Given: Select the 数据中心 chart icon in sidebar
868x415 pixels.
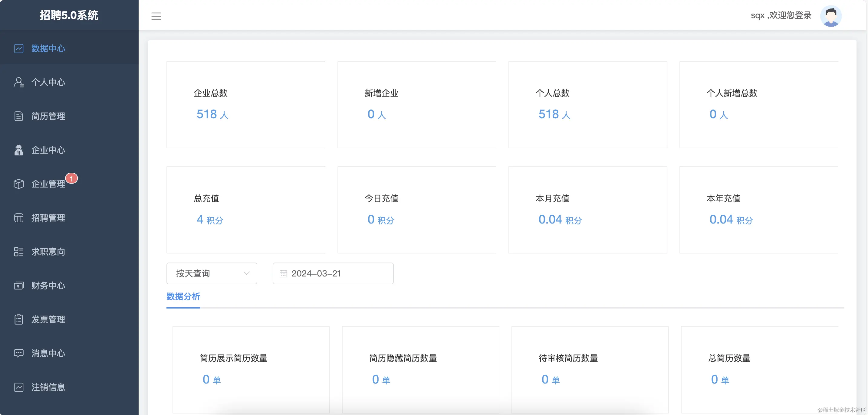Looking at the screenshot, I should (18, 48).
